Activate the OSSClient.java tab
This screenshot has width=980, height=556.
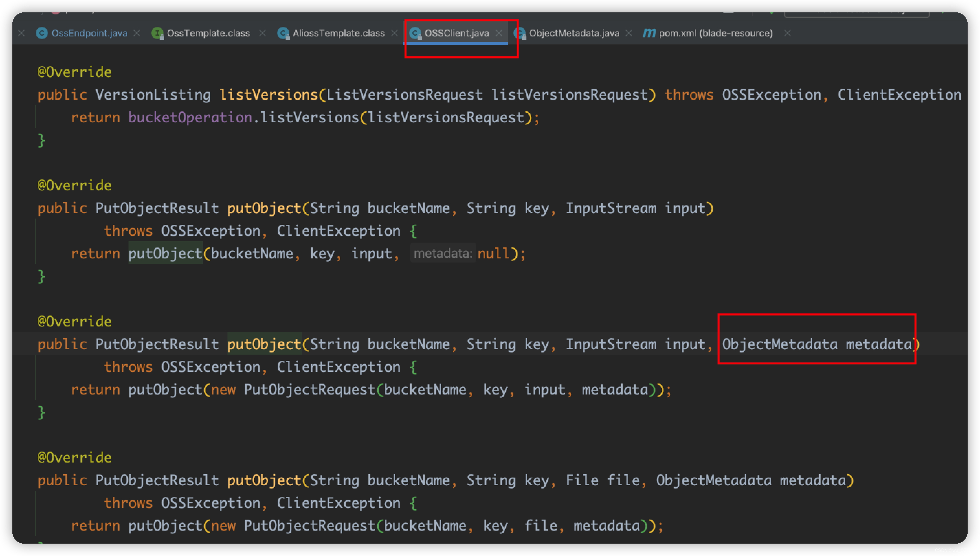click(x=457, y=33)
